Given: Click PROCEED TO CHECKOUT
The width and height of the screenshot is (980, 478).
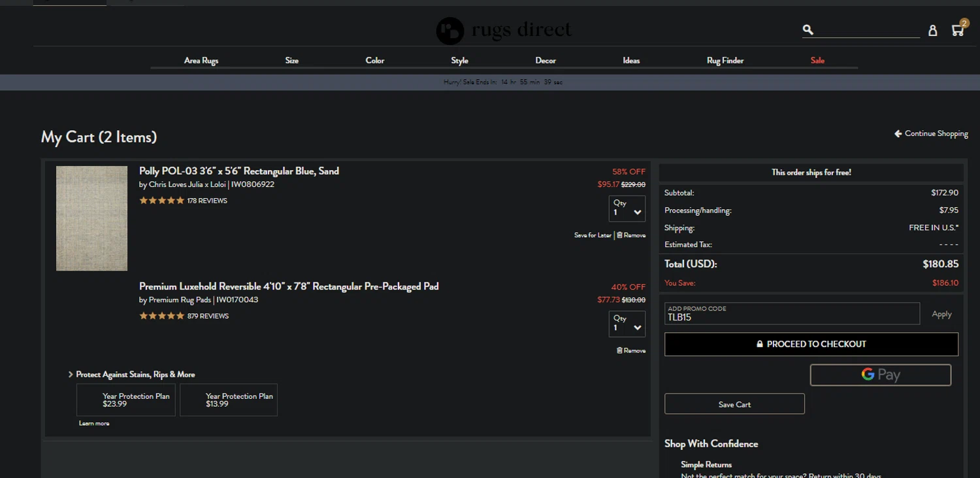Looking at the screenshot, I should coord(811,344).
